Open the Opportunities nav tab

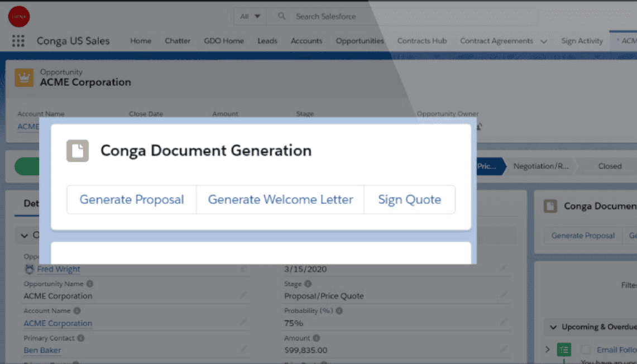coord(360,41)
